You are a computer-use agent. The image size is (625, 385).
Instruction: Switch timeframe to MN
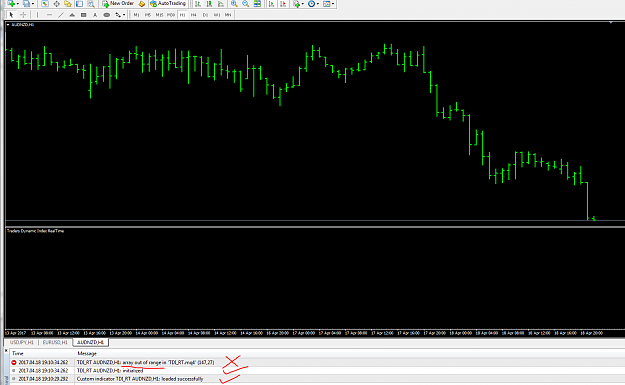[228, 15]
